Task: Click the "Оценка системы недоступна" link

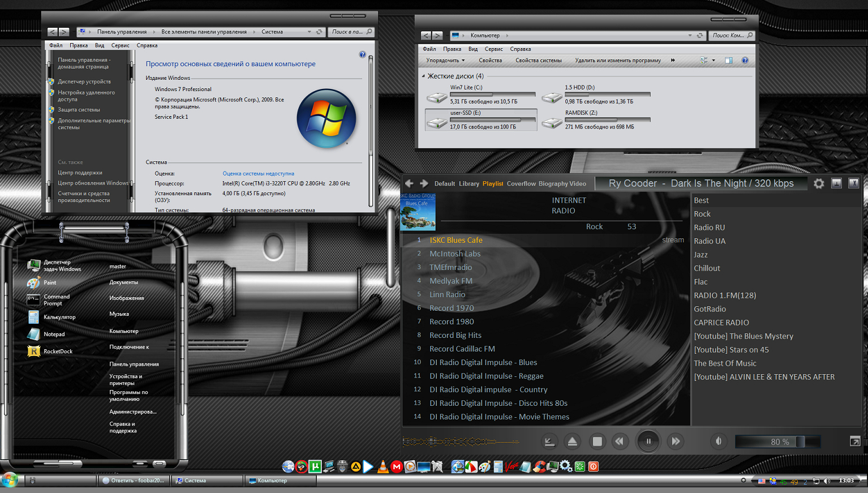Action: (x=258, y=174)
